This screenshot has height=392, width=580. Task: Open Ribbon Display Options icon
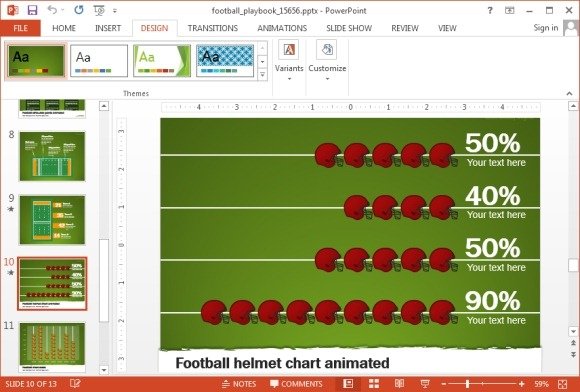point(510,10)
